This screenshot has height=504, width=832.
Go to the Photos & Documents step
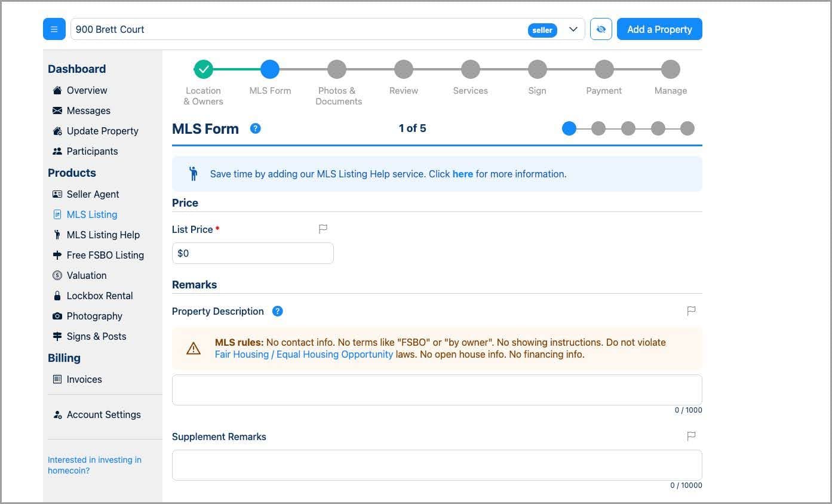(x=337, y=69)
